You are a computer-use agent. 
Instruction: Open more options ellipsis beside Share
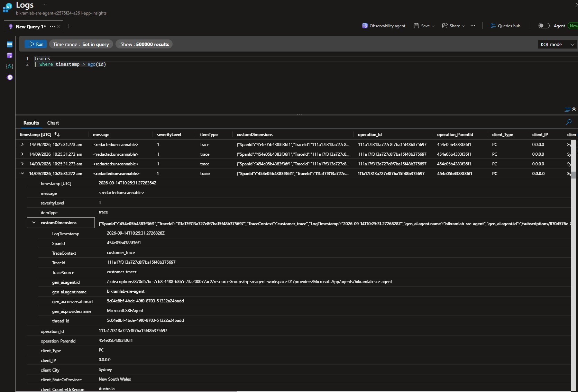473,26
